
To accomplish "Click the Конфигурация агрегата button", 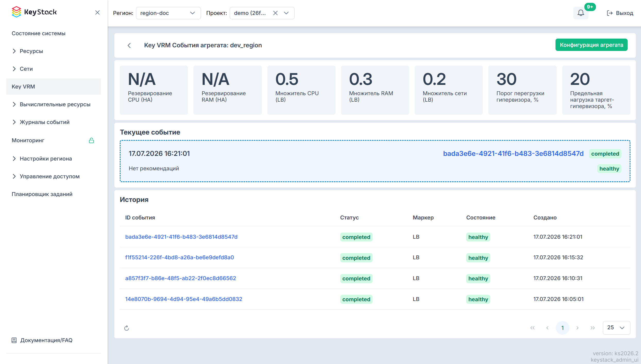I will pos(591,45).
